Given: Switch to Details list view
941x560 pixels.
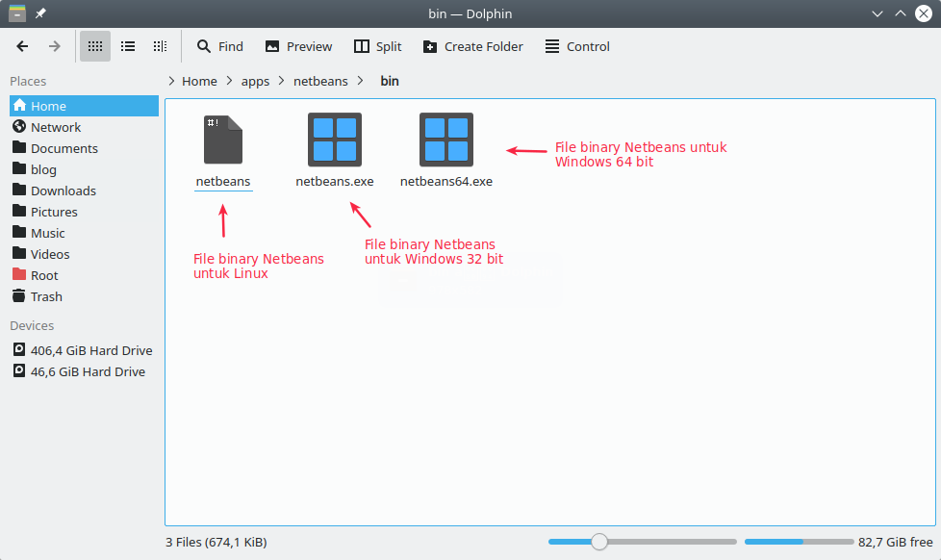Looking at the screenshot, I should (x=127, y=46).
